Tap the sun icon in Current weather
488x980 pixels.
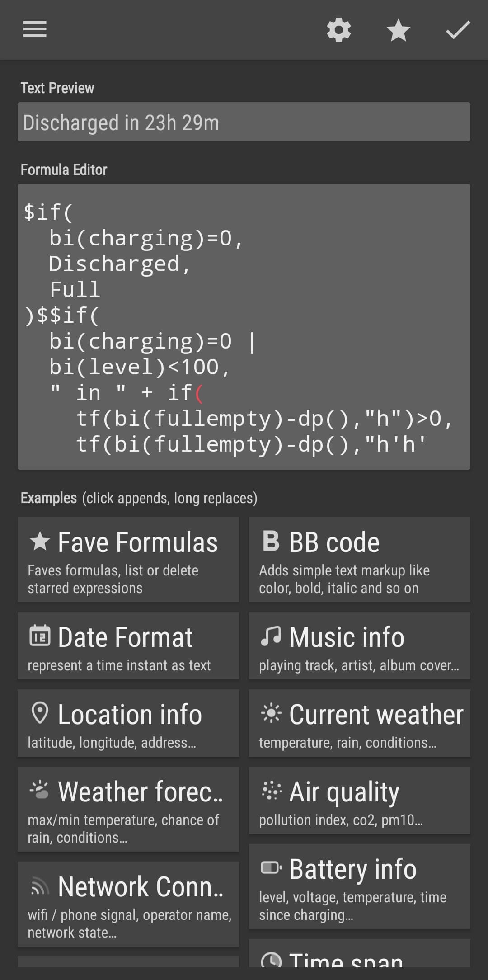click(271, 714)
